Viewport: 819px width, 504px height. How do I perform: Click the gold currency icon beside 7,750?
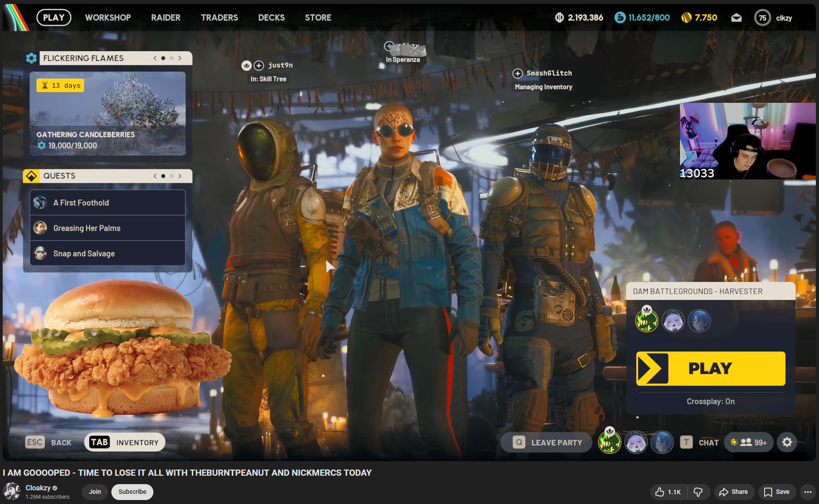[x=686, y=18]
